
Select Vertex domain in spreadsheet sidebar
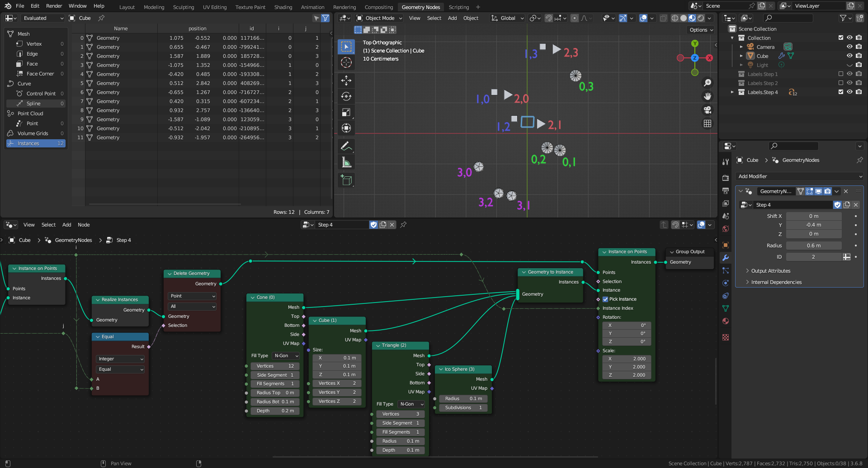coord(36,44)
